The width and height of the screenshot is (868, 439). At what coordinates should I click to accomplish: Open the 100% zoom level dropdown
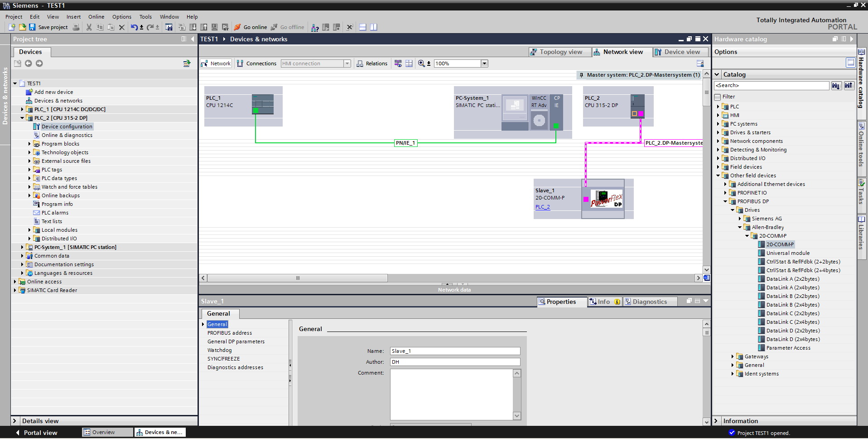(x=484, y=63)
